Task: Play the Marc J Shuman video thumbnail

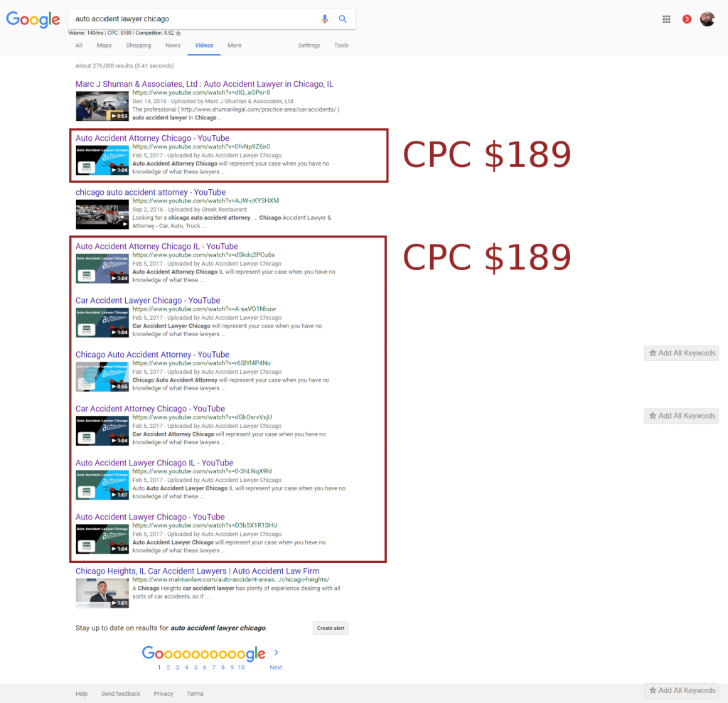Action: coord(102,106)
